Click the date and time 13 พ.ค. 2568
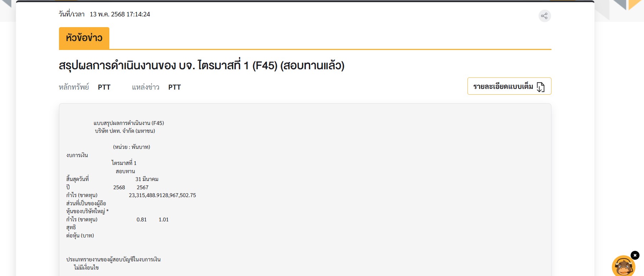The height and width of the screenshot is (276, 644). coord(120,14)
